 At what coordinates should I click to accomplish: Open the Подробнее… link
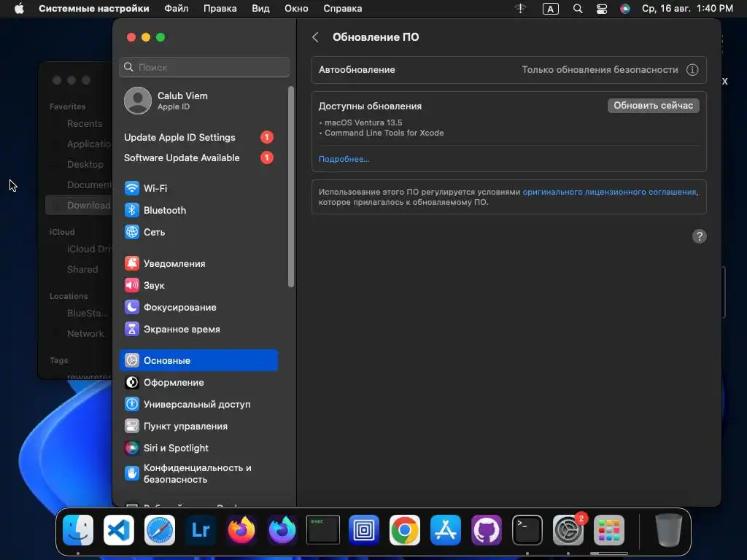tap(344, 159)
